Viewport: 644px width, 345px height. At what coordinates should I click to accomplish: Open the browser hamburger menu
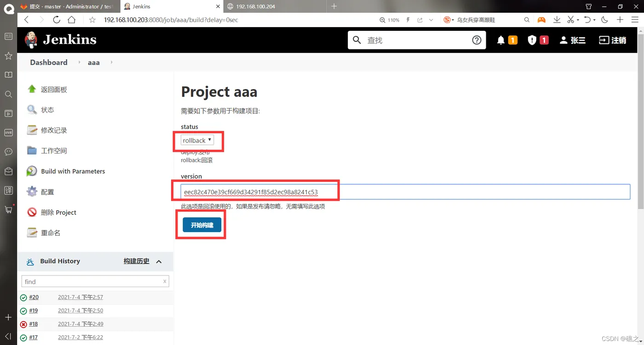click(634, 20)
